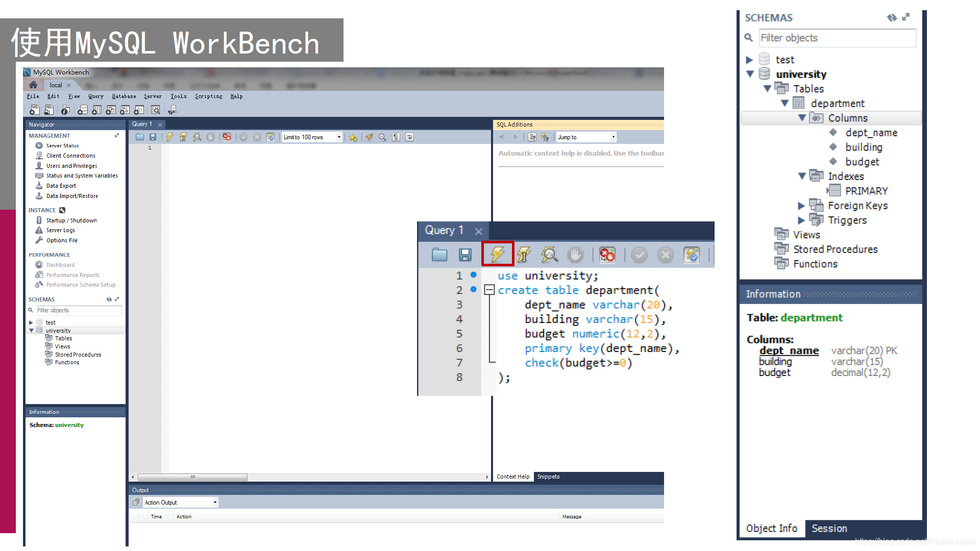Collapse the create table code fold box
The image size is (980, 551).
click(x=489, y=290)
